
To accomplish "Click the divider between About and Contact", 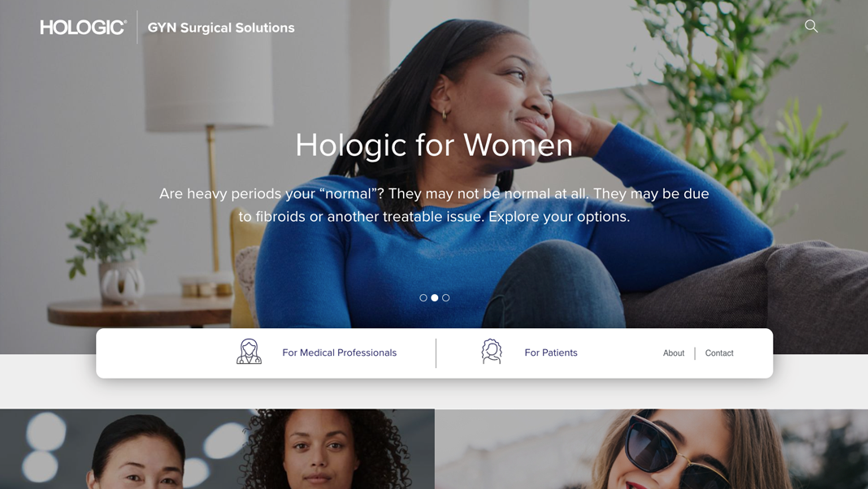I will tap(695, 353).
